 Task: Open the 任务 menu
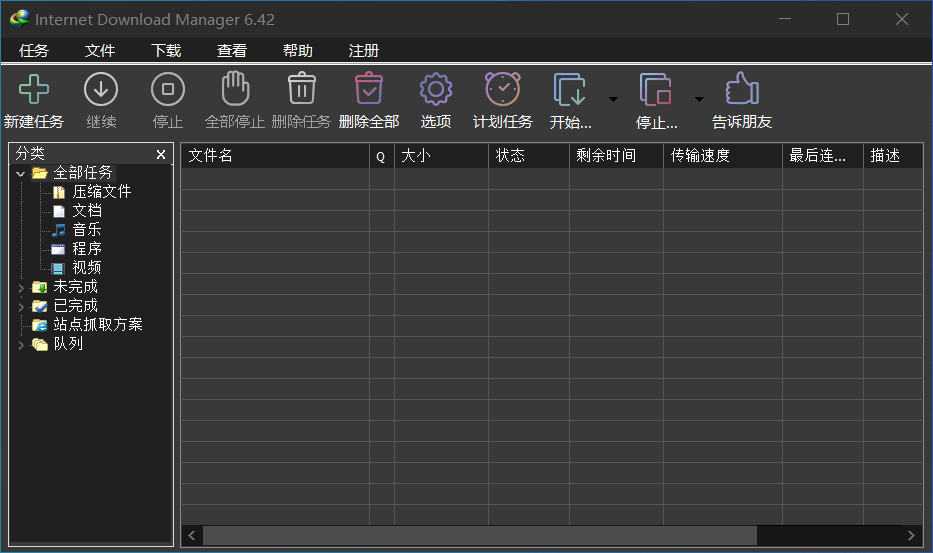(33, 51)
